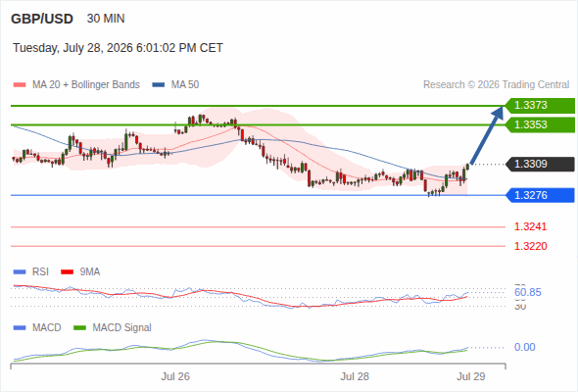Screen dimensions: 578x392
Task: Click the 9MA red legend marker
Action: click(67, 272)
